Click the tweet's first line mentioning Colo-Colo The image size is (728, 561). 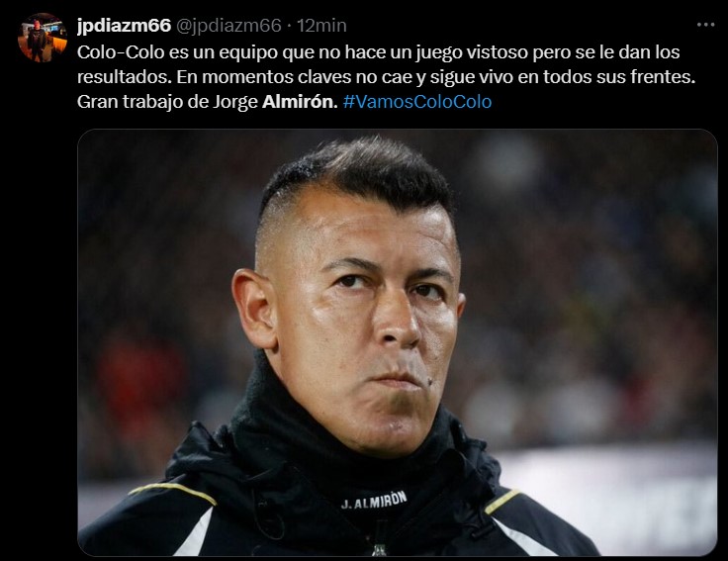click(379, 52)
